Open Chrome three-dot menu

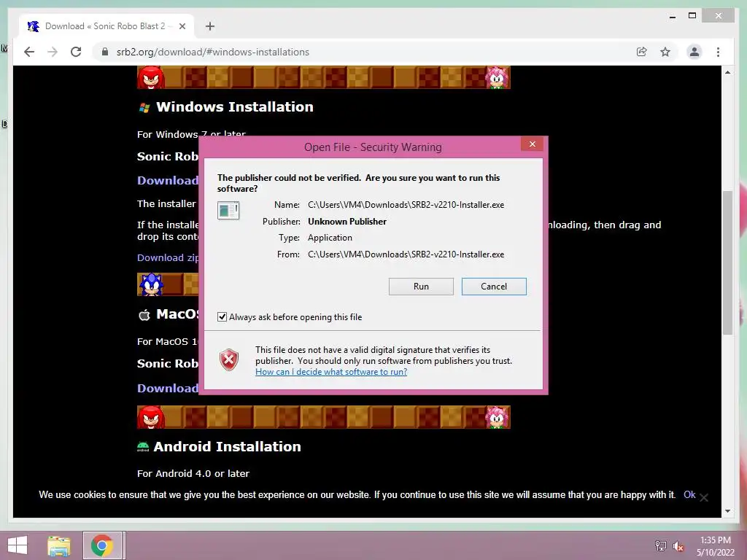click(718, 52)
